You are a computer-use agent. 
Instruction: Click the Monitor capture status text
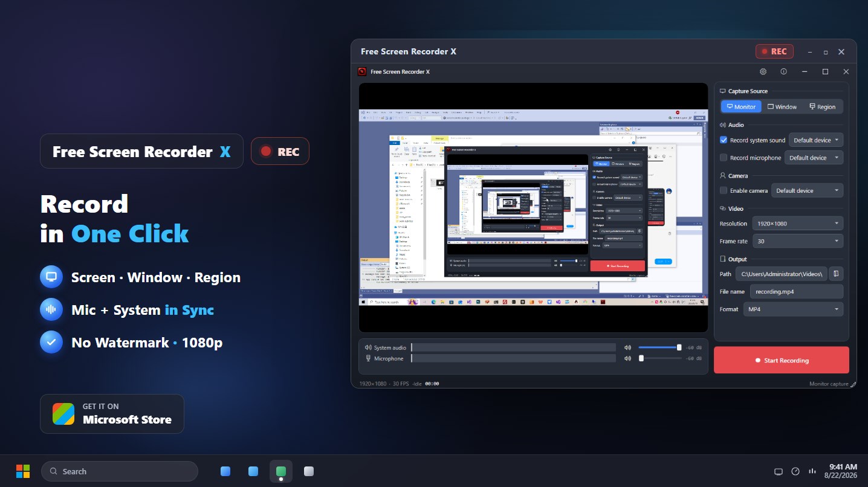829,384
